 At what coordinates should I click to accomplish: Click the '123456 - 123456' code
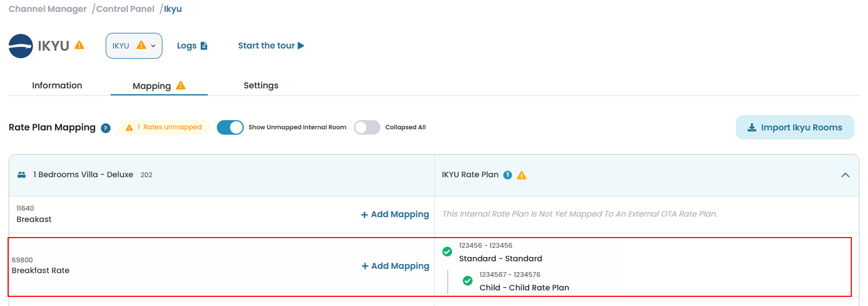click(x=486, y=246)
